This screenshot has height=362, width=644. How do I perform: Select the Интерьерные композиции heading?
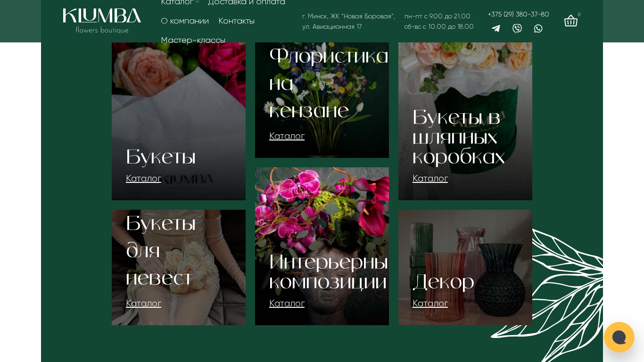pos(329,272)
